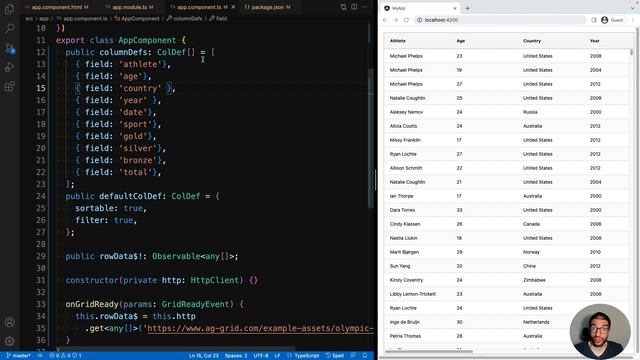Open app folder breadcrumb
The width and height of the screenshot is (640, 360).
(44, 18)
